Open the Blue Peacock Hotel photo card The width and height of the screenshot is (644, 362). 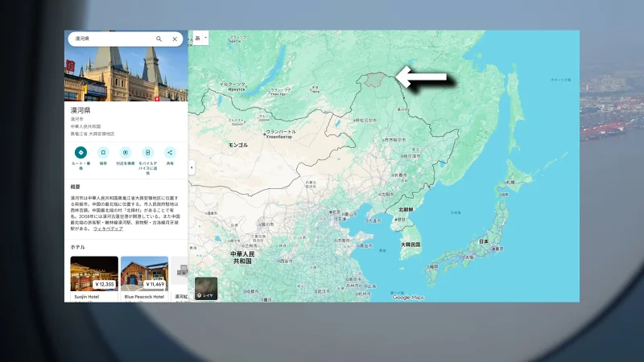pos(144,274)
